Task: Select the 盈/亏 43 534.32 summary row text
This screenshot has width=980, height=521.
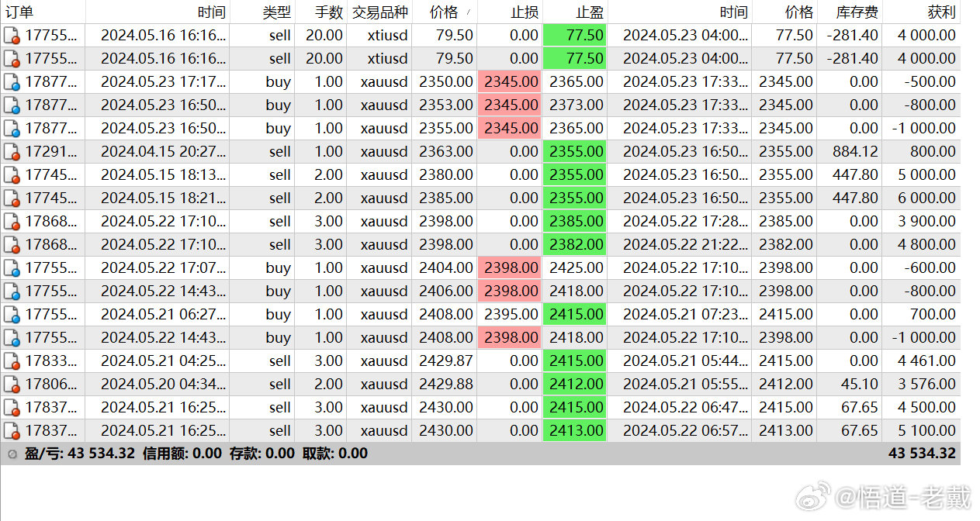Action: pos(79,454)
